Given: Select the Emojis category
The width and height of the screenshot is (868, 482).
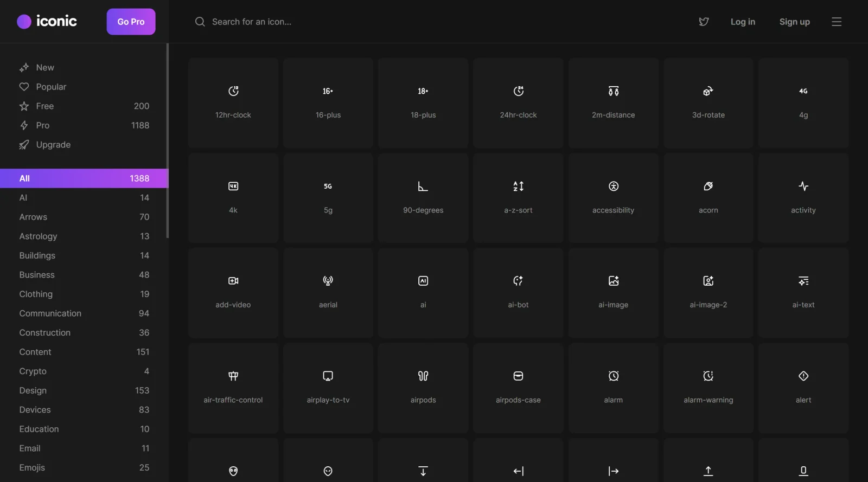Looking at the screenshot, I should point(84,467).
